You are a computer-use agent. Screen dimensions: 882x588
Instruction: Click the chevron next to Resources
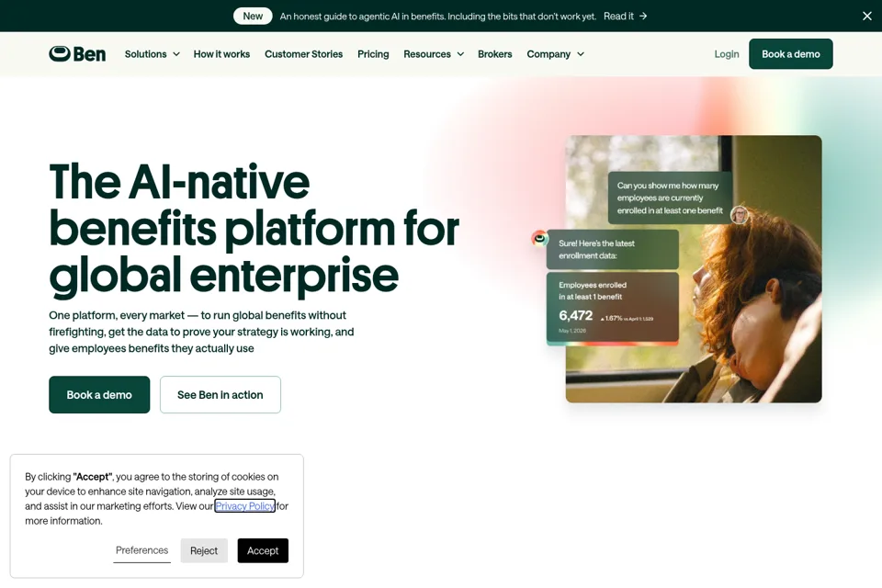pyautogui.click(x=460, y=54)
